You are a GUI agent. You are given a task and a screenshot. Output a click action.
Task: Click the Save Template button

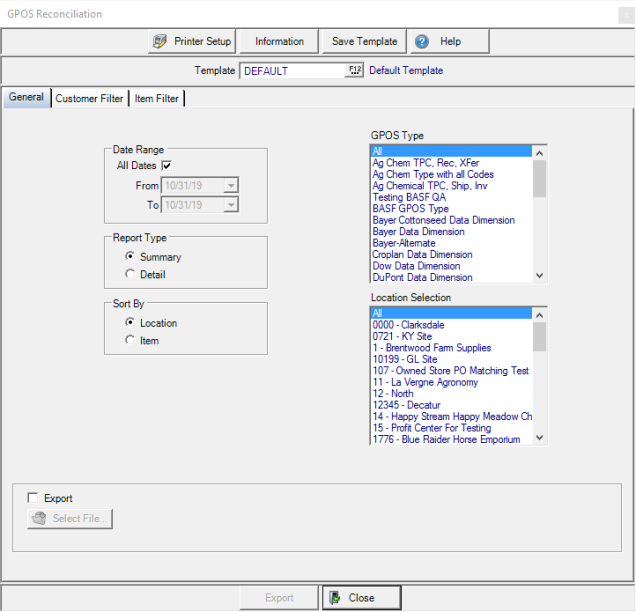click(364, 41)
